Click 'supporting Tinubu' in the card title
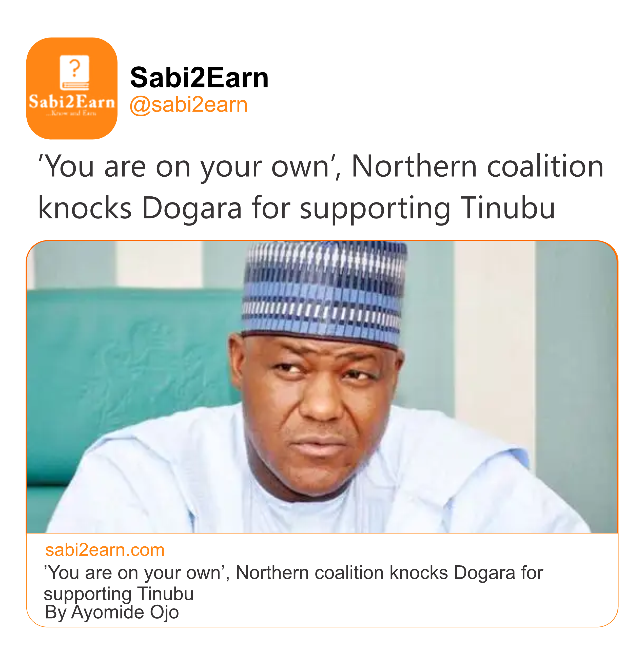Image resolution: width=644 pixels, height=650 pixels. 119,594
